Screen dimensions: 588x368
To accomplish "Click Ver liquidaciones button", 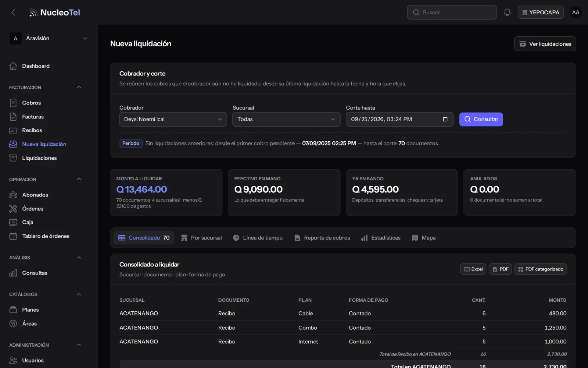I will 545,44.
